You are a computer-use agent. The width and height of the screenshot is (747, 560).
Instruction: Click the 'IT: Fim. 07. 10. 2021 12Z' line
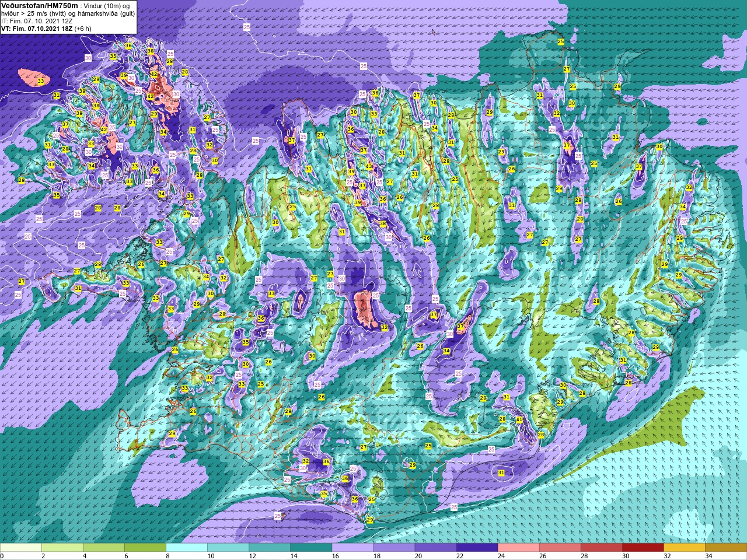point(37,21)
